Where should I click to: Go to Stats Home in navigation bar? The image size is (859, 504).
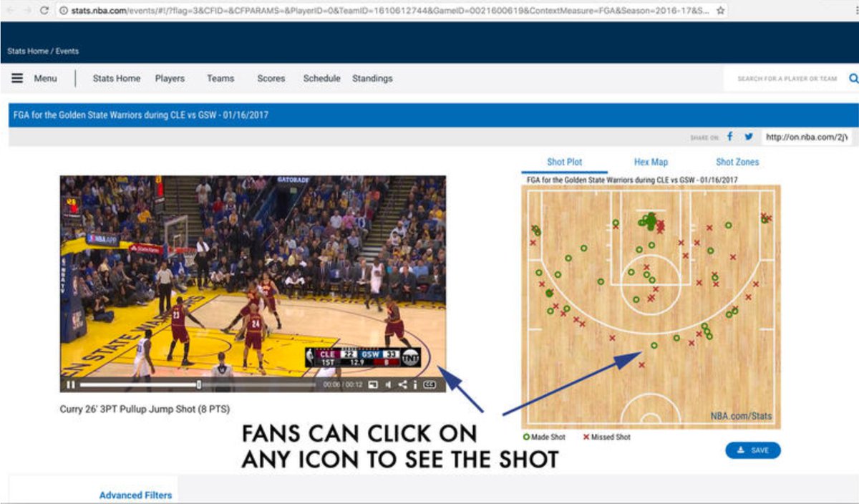tap(117, 79)
